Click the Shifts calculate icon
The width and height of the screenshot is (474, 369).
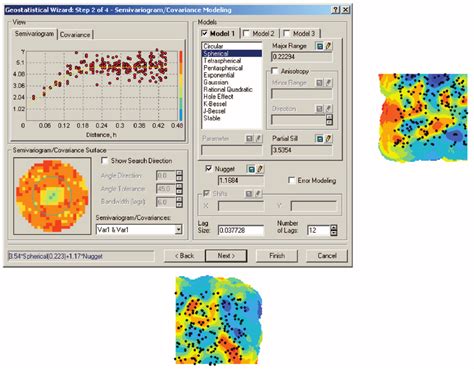(249, 193)
